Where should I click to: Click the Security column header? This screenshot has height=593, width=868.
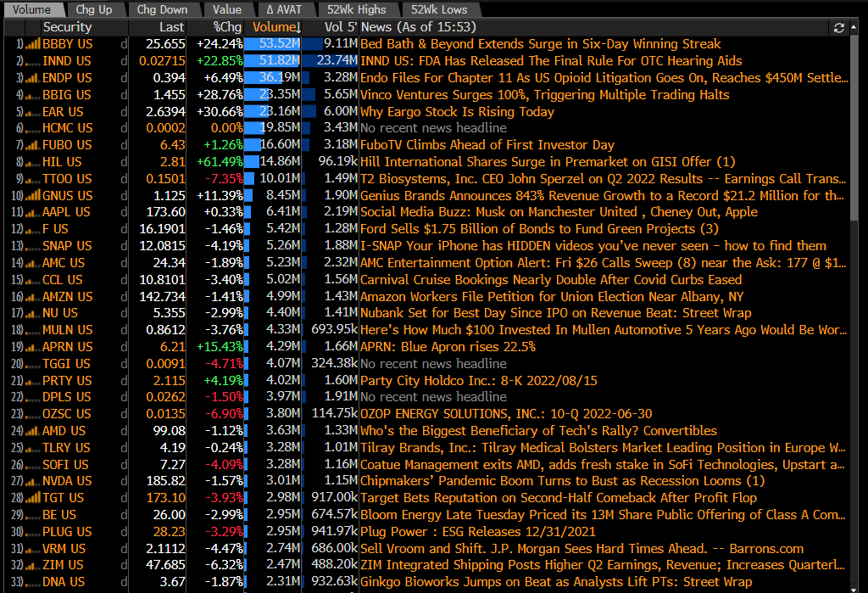(68, 27)
